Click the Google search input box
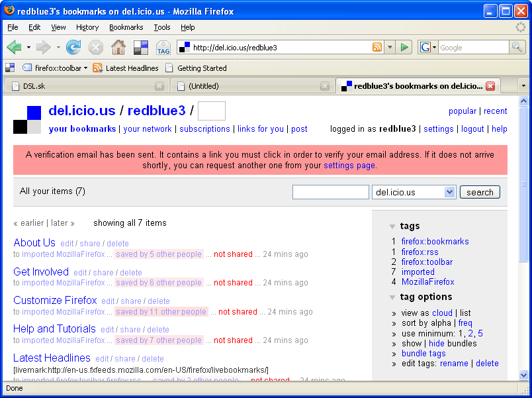The width and height of the screenshot is (532, 398). point(473,47)
